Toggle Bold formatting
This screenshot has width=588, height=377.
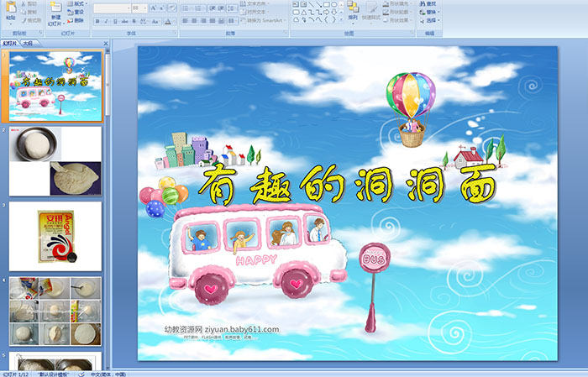coord(97,21)
